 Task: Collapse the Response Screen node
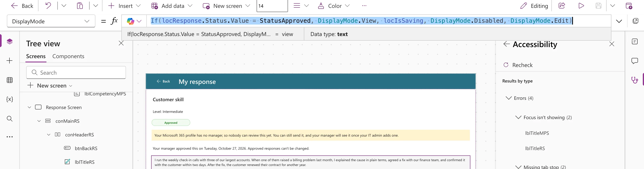pyautogui.click(x=29, y=107)
